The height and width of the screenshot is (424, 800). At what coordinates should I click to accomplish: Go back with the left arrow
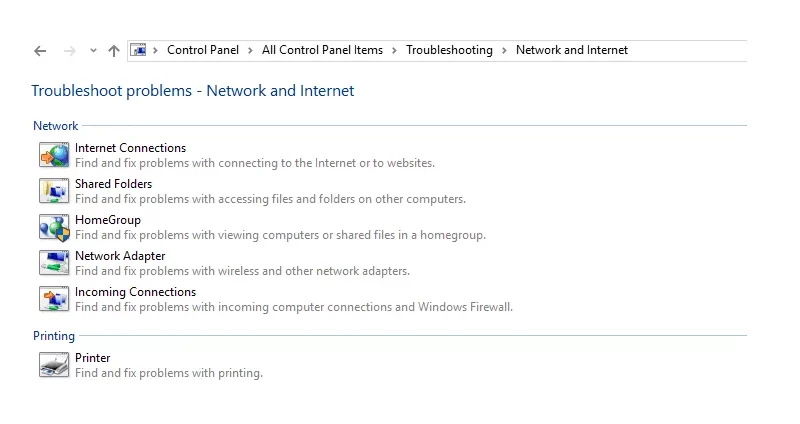[x=40, y=51]
